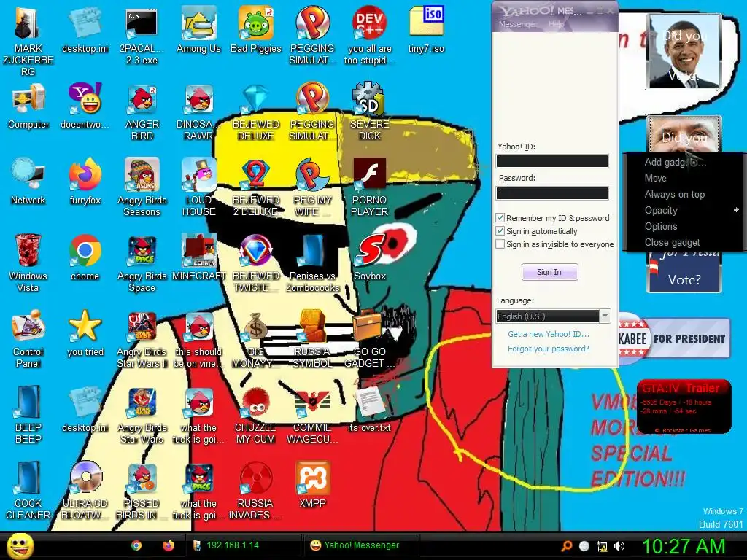This screenshot has width=747, height=560.
Task: Uncheck Remember my ID & password
Action: coord(500,218)
